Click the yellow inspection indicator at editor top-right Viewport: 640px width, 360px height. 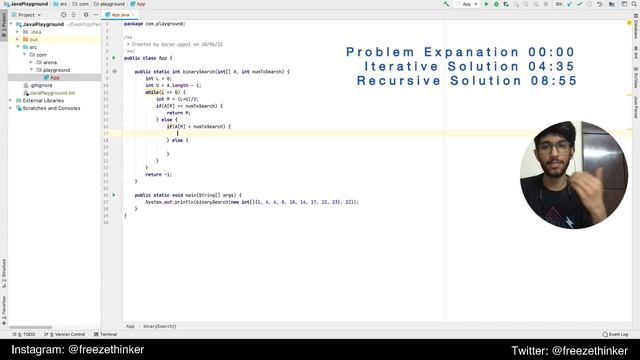click(629, 22)
